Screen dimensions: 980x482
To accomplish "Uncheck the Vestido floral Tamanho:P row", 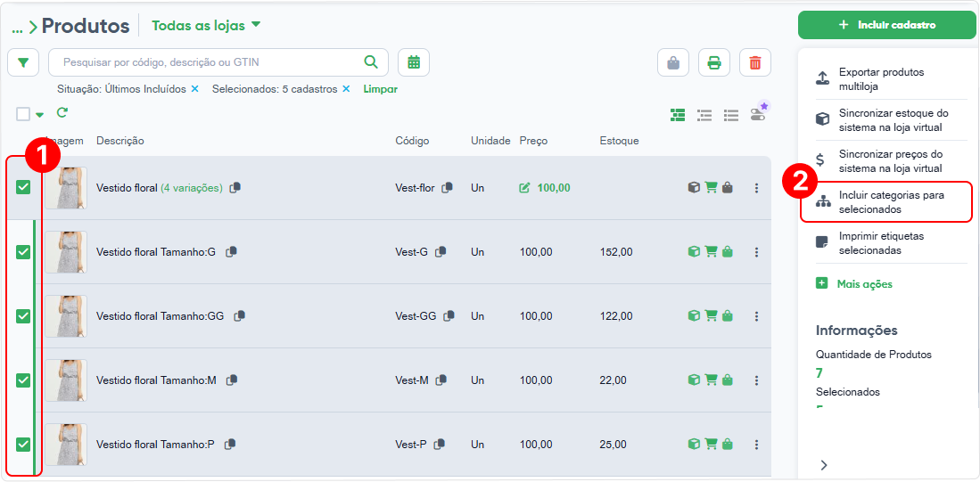I will [23, 445].
